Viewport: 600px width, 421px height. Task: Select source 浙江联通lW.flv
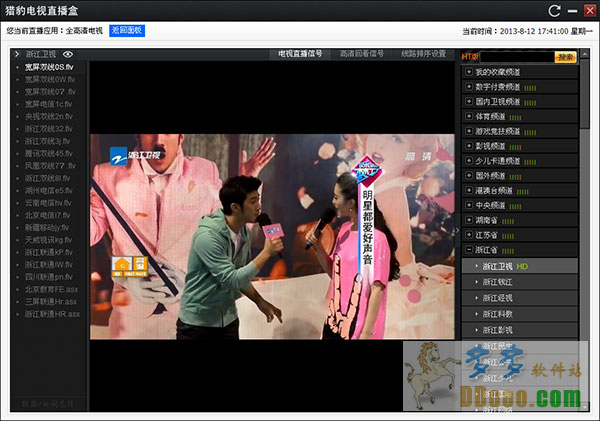(x=49, y=264)
